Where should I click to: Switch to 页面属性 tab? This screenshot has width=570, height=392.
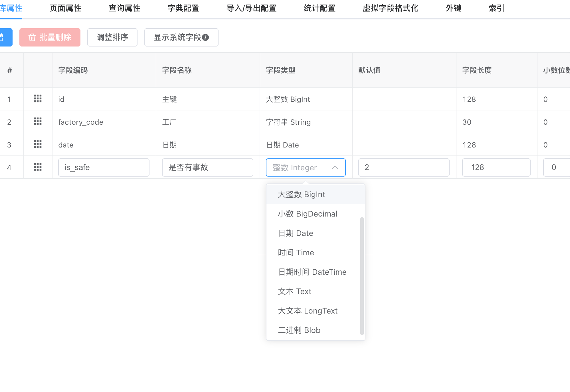pos(65,8)
